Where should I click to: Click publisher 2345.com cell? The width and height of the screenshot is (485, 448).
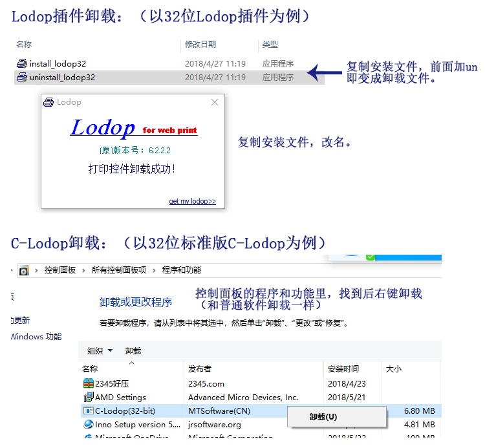[206, 384]
